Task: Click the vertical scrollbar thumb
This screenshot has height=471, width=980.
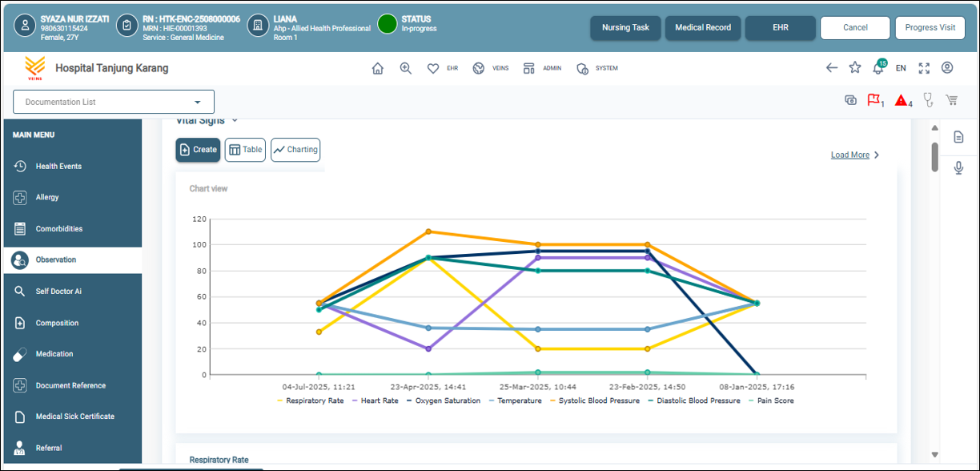Action: coord(934,155)
